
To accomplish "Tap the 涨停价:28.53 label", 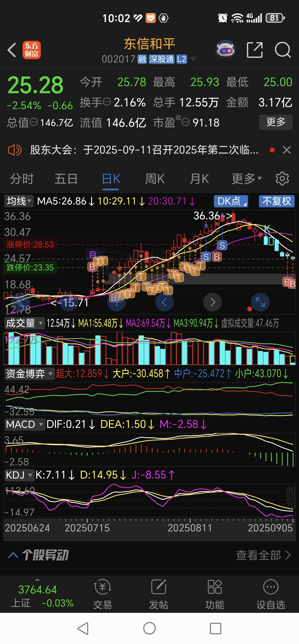I will coord(30,244).
